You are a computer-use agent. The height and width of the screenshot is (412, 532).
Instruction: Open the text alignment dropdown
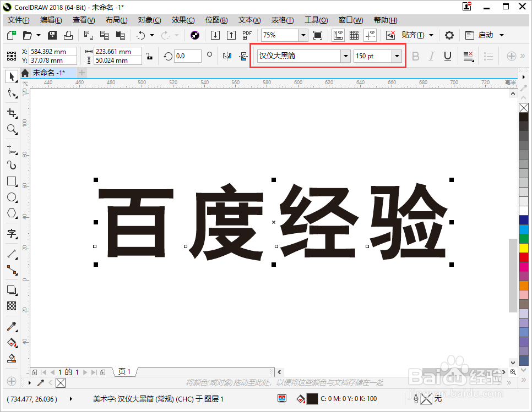pyautogui.click(x=469, y=56)
